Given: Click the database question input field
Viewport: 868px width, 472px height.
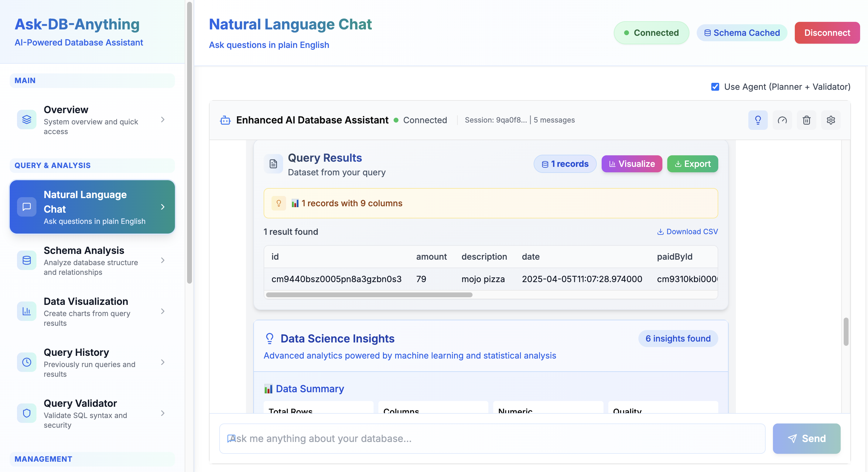Looking at the screenshot, I should 492,438.
